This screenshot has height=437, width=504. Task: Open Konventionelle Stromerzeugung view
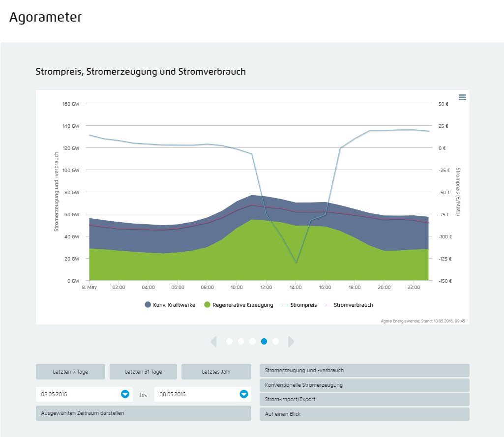point(364,385)
